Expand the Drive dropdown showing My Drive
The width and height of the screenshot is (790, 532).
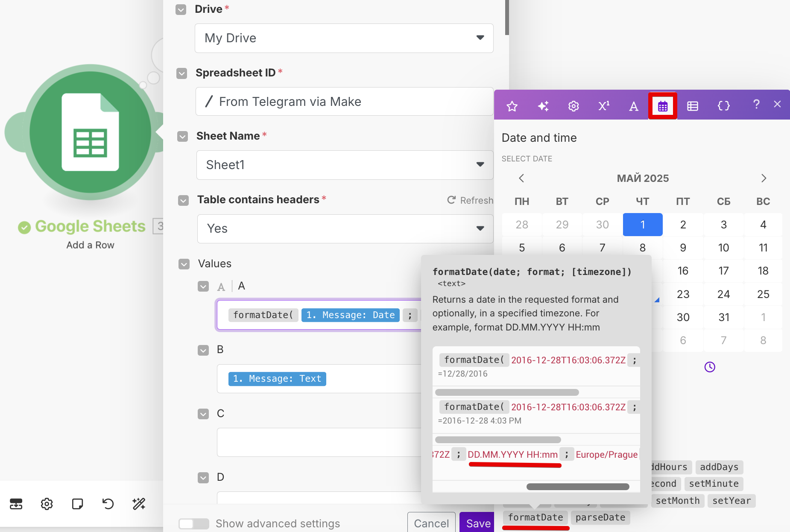344,38
